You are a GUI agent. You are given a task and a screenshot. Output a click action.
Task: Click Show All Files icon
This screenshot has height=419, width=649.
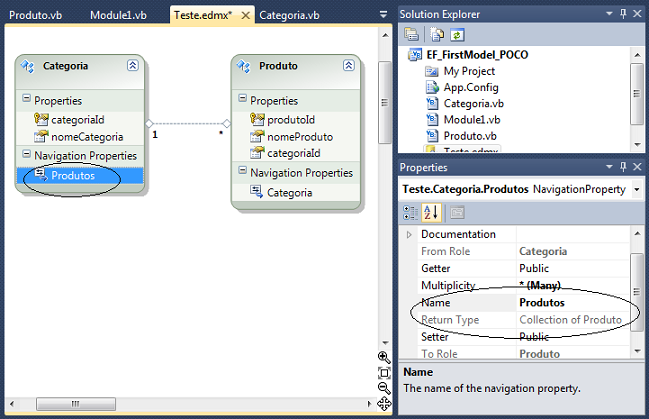437,34
